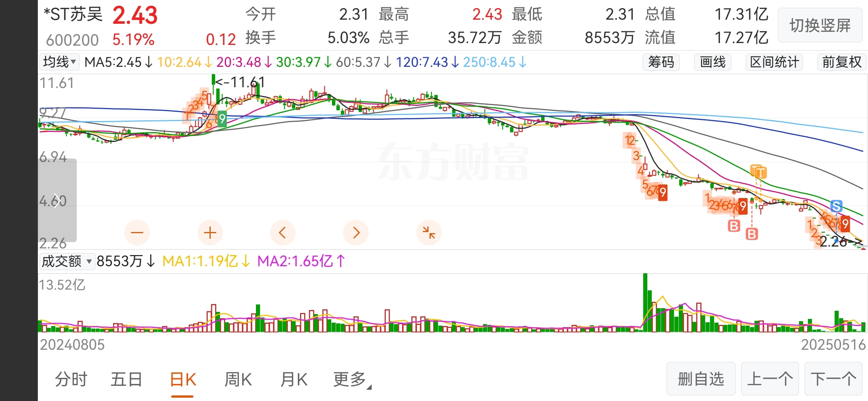This screenshot has height=401, width=868.
Task: Tap the tallest volume bar
Action: [645, 303]
